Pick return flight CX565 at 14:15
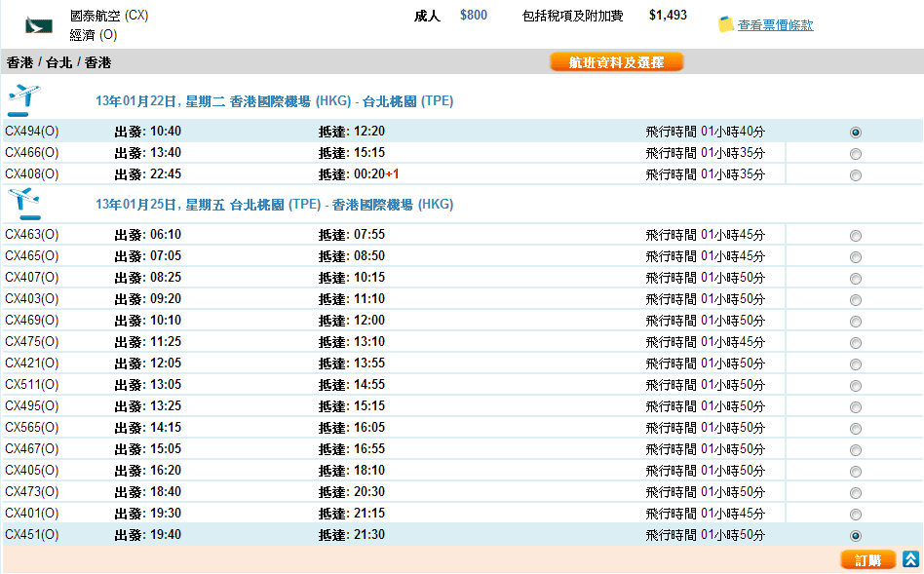This screenshot has height=574, width=924. coord(856,429)
